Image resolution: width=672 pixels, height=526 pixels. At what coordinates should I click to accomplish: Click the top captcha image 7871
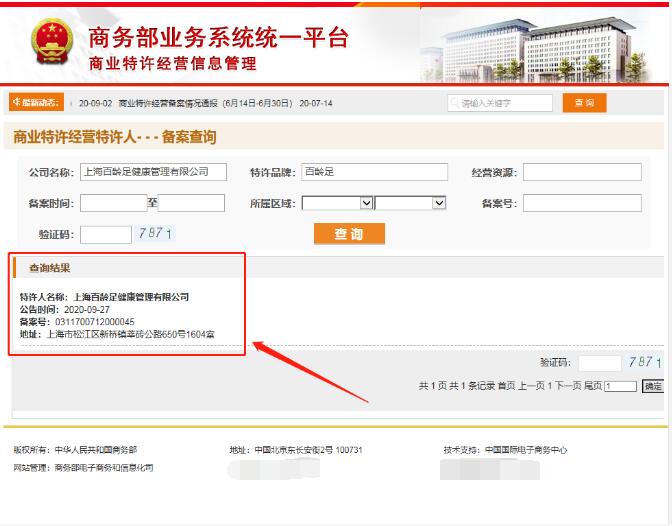155,234
